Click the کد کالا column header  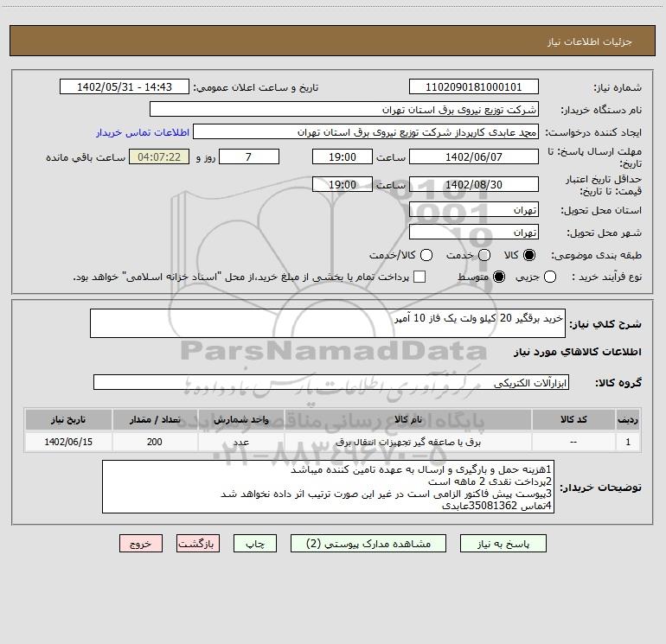click(573, 419)
